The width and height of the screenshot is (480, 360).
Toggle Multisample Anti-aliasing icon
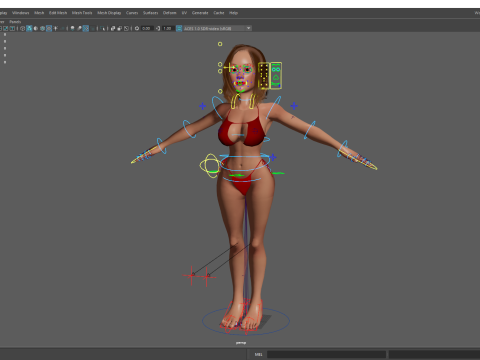pos(86,28)
